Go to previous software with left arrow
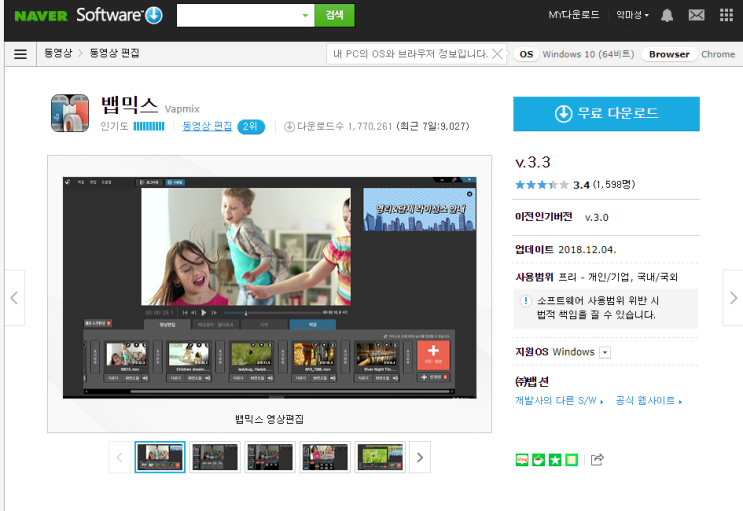The width and height of the screenshot is (743, 511). 14,298
